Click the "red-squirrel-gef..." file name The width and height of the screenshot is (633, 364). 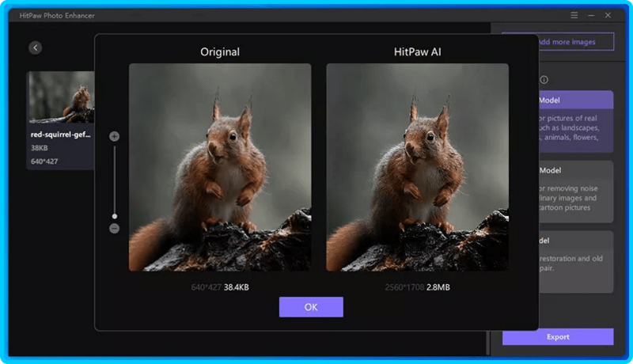pyautogui.click(x=61, y=135)
